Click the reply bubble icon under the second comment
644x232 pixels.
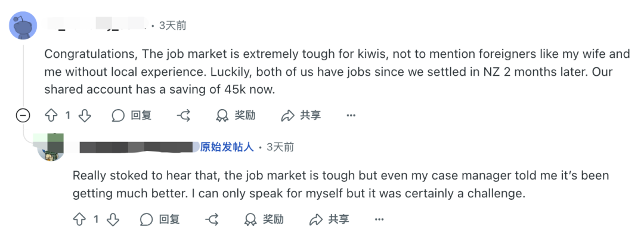(146, 219)
